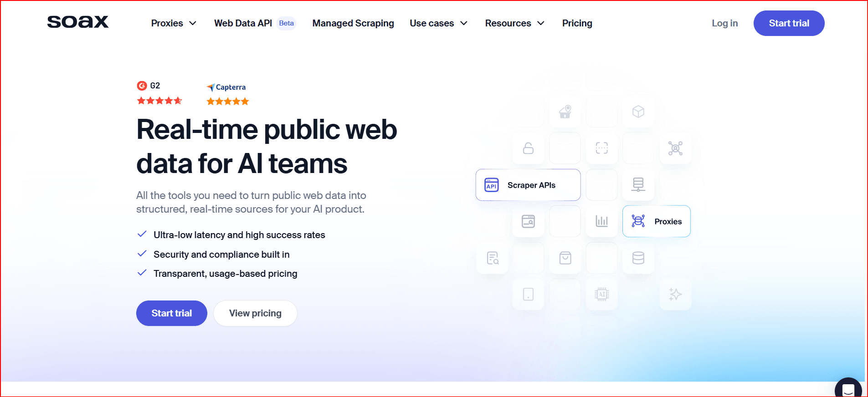The width and height of the screenshot is (868, 397).
Task: Go to Managed Scraping page
Action: pyautogui.click(x=353, y=23)
